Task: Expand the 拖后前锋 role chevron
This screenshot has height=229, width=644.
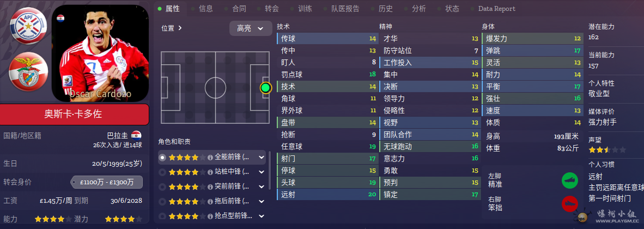Action: (x=261, y=201)
